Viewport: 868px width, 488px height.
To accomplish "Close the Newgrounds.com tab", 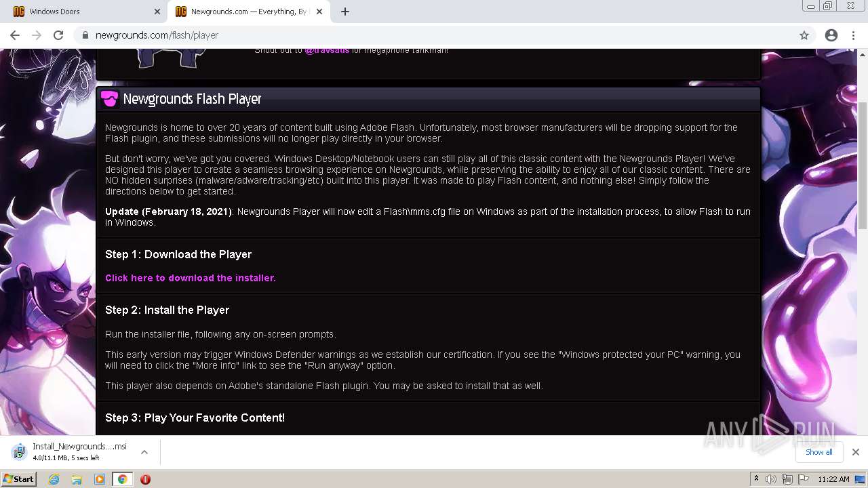I will [319, 12].
